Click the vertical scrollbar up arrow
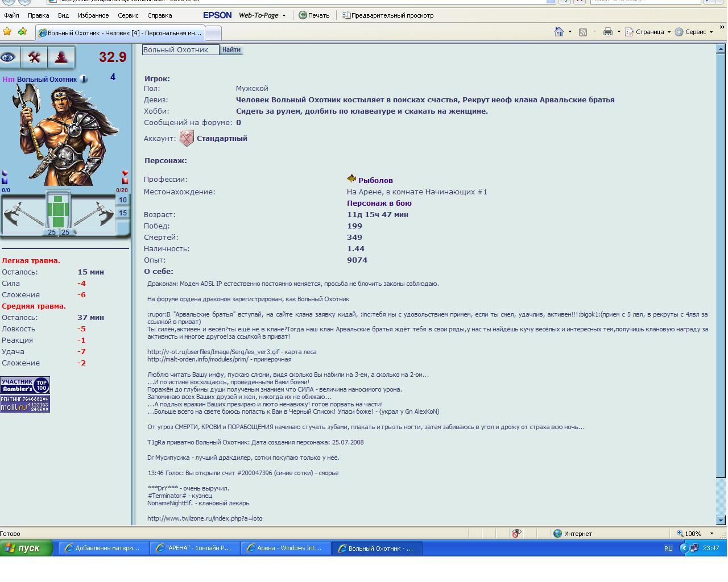The image size is (728, 582). pyautogui.click(x=721, y=49)
